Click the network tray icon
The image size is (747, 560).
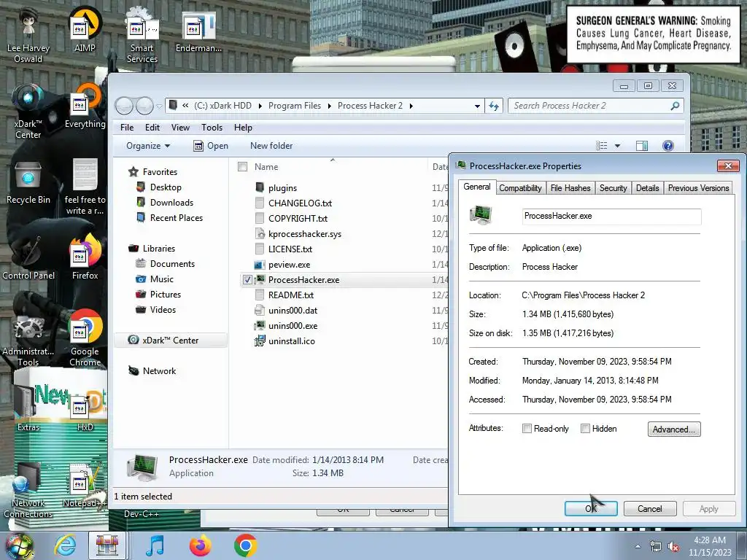click(x=656, y=547)
